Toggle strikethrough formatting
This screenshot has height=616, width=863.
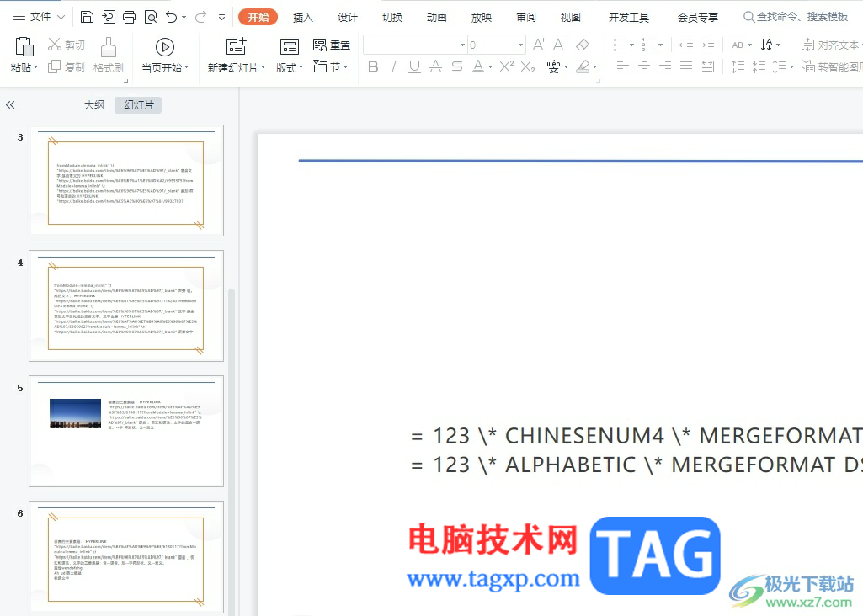click(x=435, y=67)
